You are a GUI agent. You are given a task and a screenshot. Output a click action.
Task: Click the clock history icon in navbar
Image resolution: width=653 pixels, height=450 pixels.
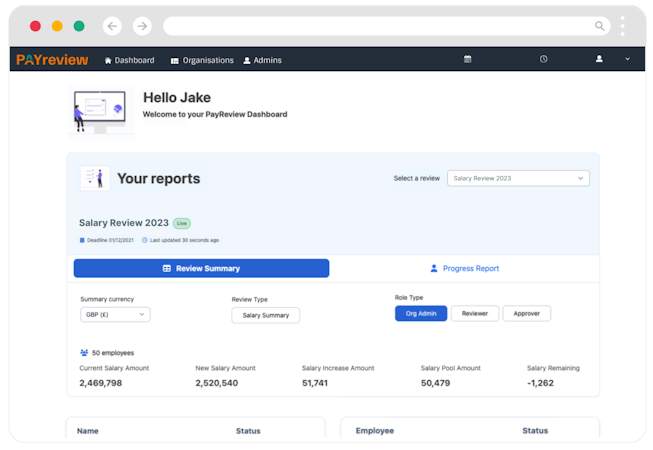(x=543, y=59)
